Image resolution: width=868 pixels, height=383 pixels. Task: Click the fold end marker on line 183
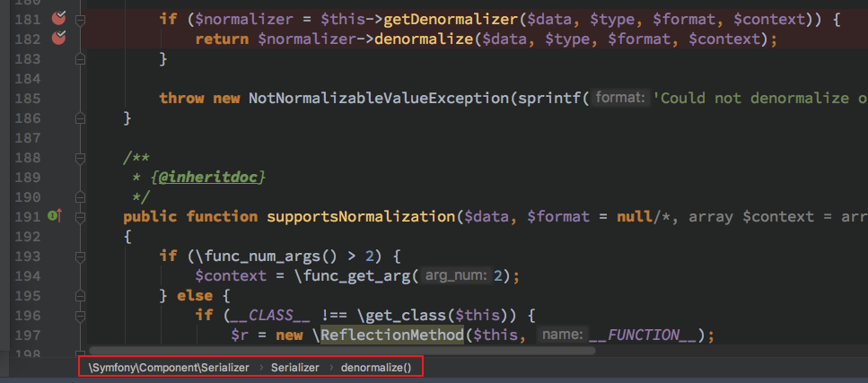[80, 58]
